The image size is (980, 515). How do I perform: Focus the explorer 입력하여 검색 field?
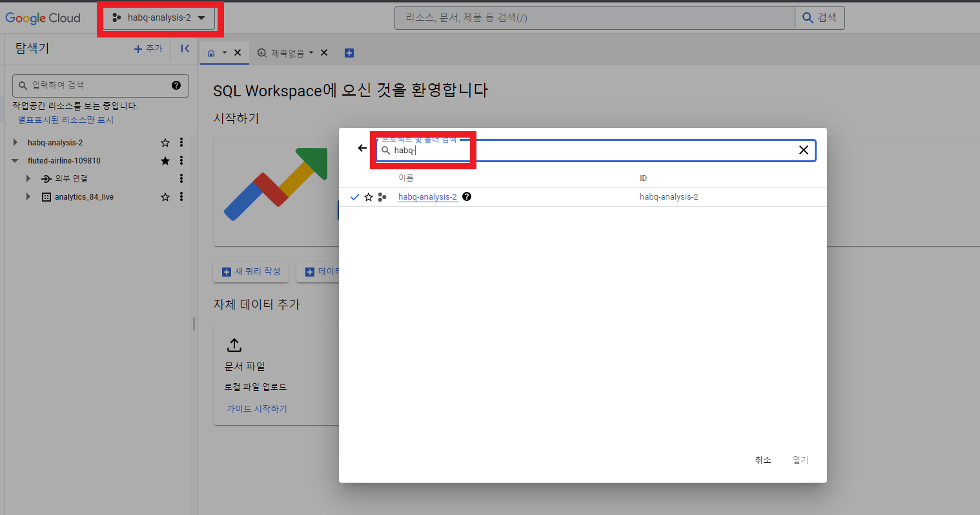[100, 85]
